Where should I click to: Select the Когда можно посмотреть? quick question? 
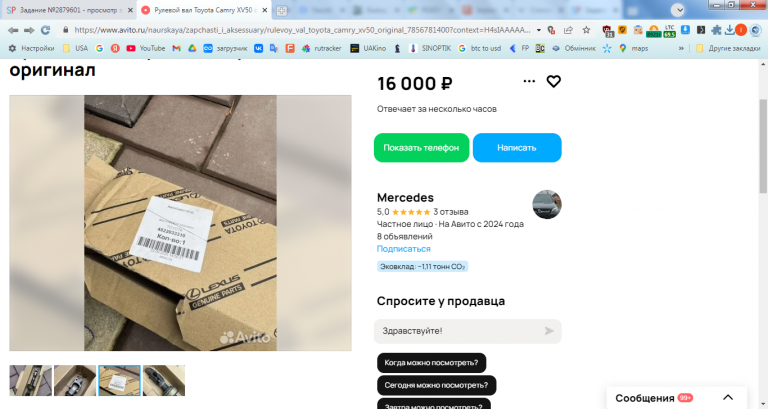click(x=431, y=362)
